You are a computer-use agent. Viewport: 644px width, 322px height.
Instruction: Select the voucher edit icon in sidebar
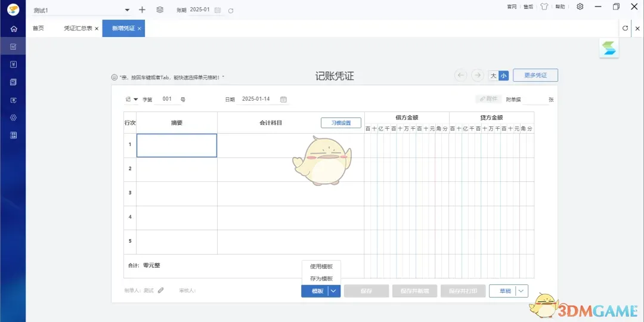[x=13, y=47]
